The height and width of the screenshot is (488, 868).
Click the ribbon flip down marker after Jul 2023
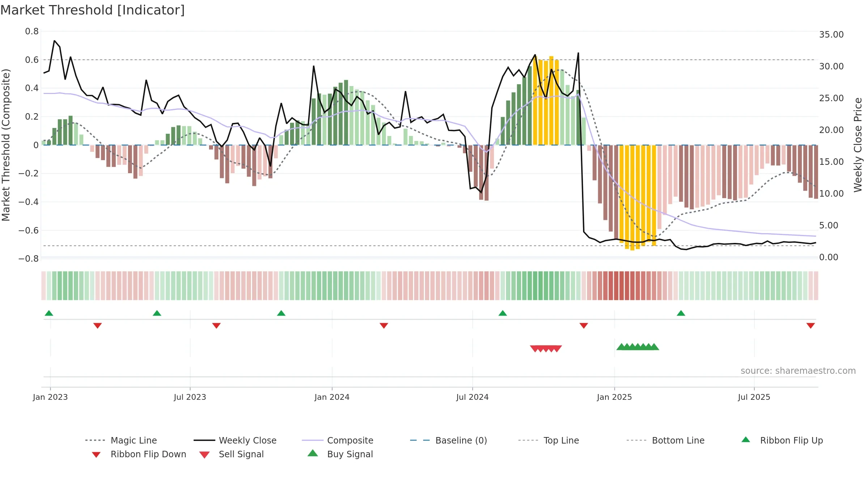217,326
